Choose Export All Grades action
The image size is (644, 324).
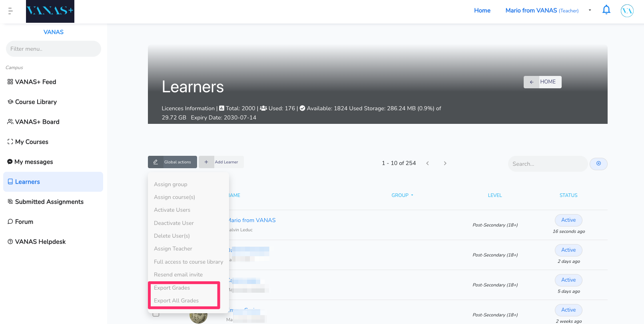(x=176, y=300)
